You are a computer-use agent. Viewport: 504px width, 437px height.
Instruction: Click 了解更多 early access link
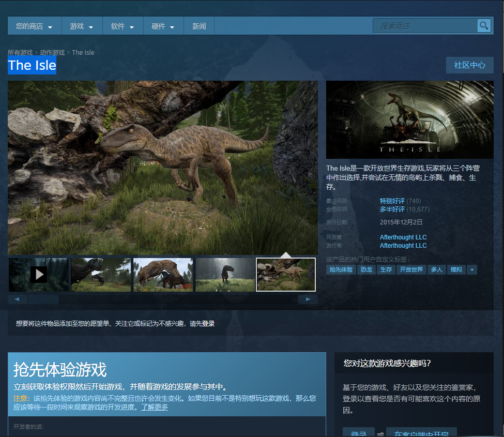(x=155, y=407)
